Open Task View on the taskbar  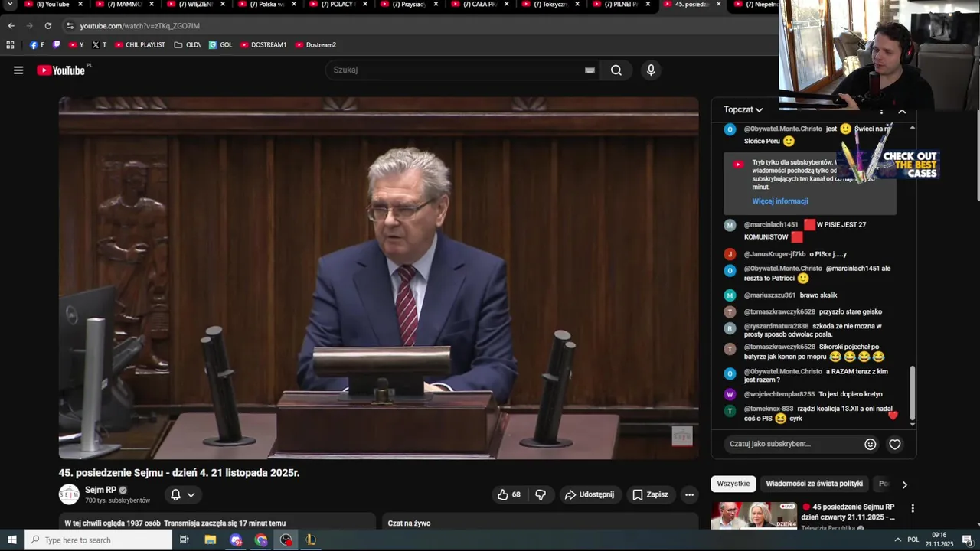pos(185,540)
